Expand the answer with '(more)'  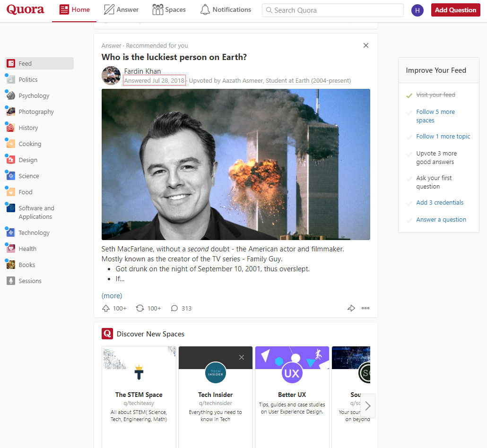pyautogui.click(x=112, y=295)
